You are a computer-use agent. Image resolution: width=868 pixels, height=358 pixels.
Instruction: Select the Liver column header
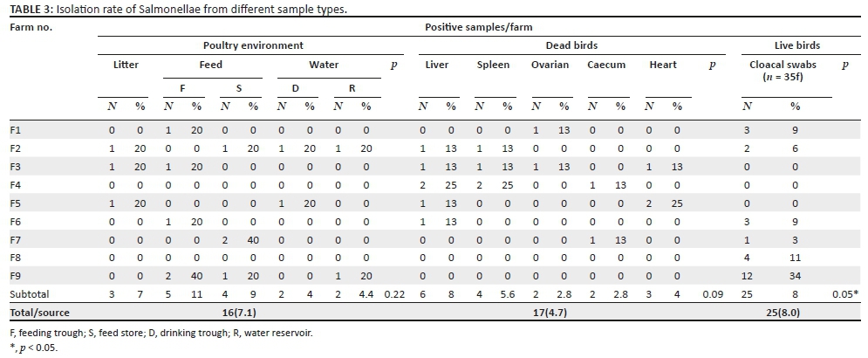coord(437,65)
